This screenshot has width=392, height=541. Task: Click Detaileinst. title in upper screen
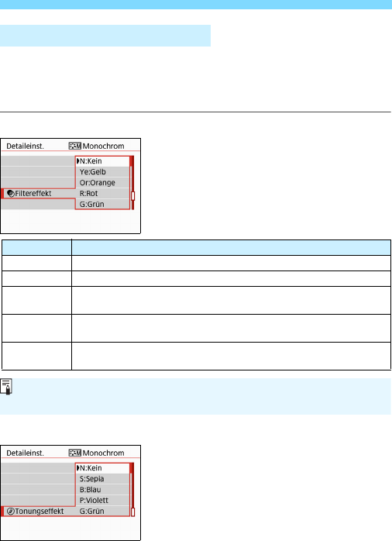[x=25, y=146]
